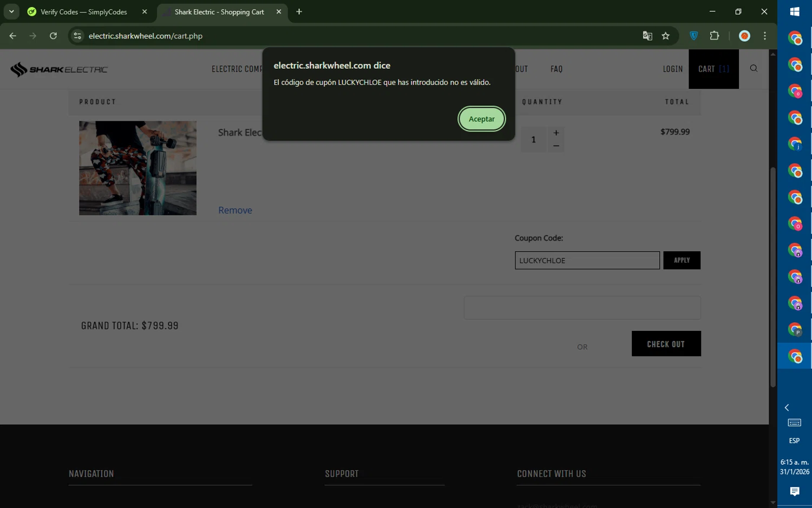Show hidden tray icons chevron
The image size is (812, 508).
pos(787,408)
